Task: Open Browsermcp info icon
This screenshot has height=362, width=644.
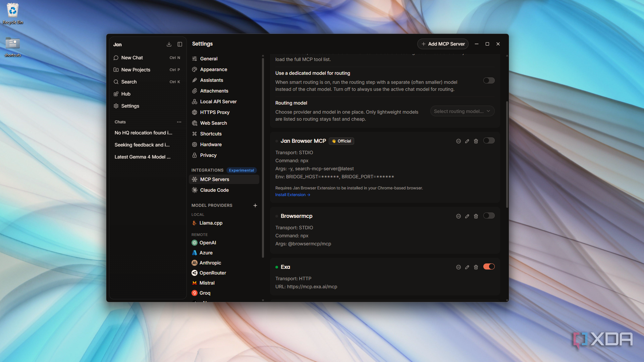Action: click(x=459, y=216)
